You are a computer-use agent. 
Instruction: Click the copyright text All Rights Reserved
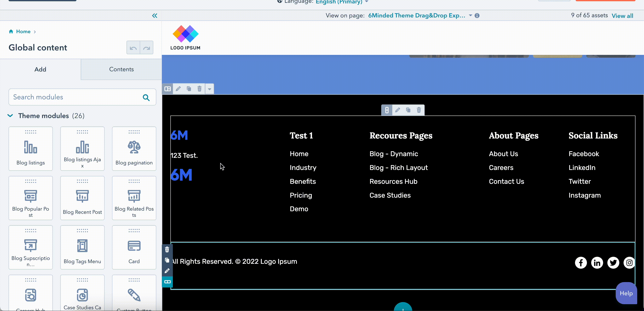point(234,261)
